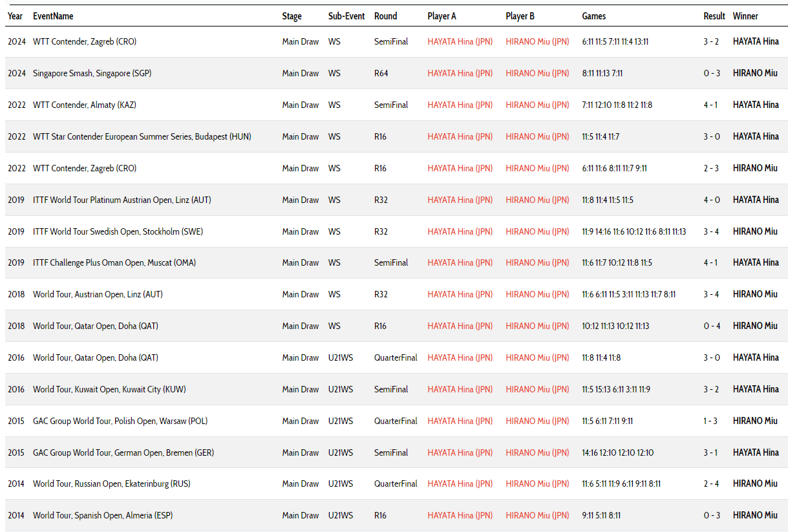Click winner HIRANO Miu in Singapore Smash row

[x=755, y=73]
